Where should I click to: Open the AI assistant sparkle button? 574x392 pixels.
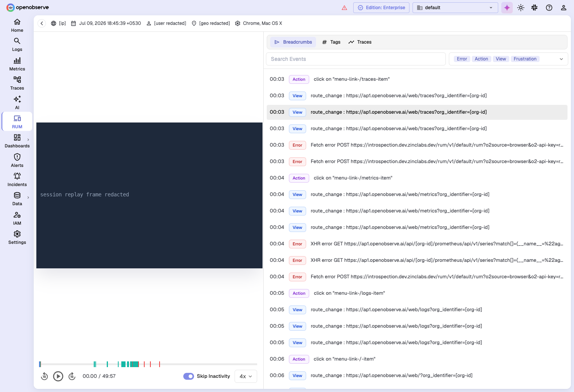[x=507, y=8]
